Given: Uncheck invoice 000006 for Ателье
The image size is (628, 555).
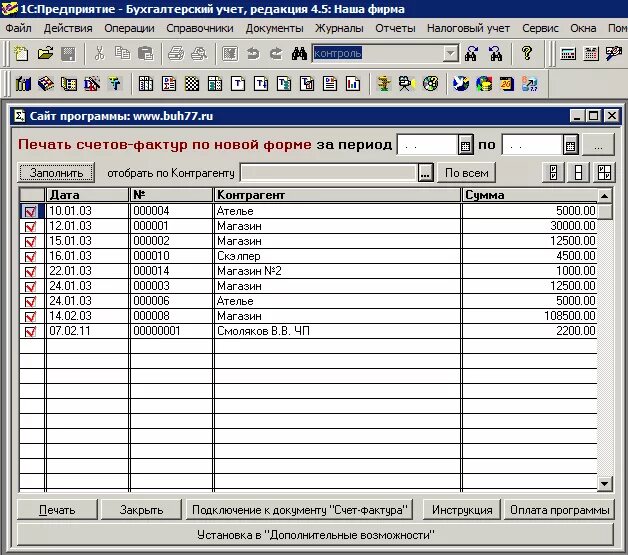Looking at the screenshot, I should [x=30, y=302].
